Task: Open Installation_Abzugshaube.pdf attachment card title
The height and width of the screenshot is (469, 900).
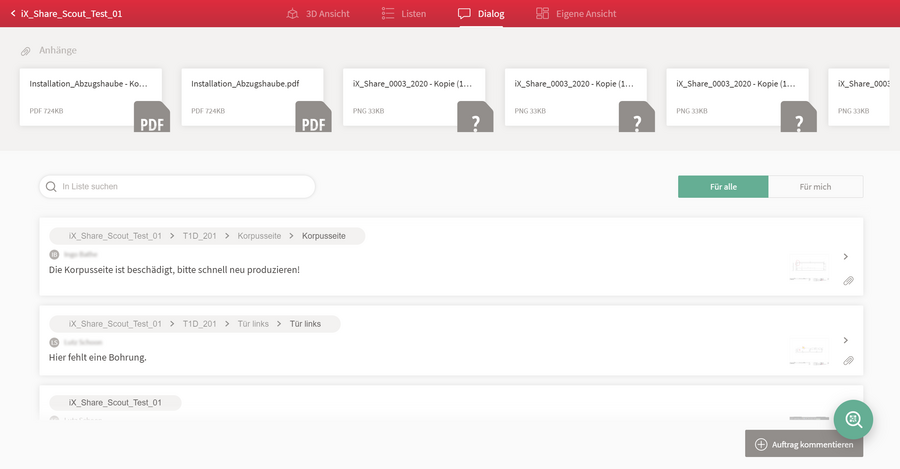Action: pyautogui.click(x=245, y=84)
